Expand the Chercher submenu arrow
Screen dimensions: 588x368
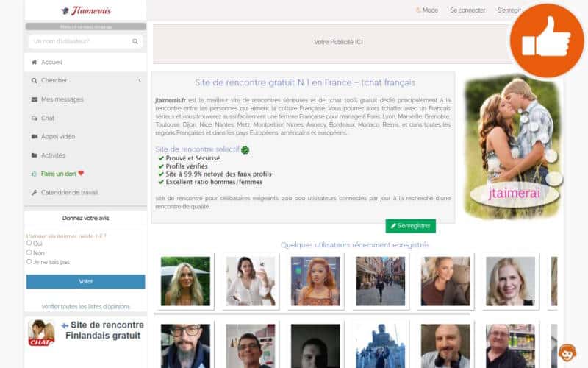(x=140, y=80)
